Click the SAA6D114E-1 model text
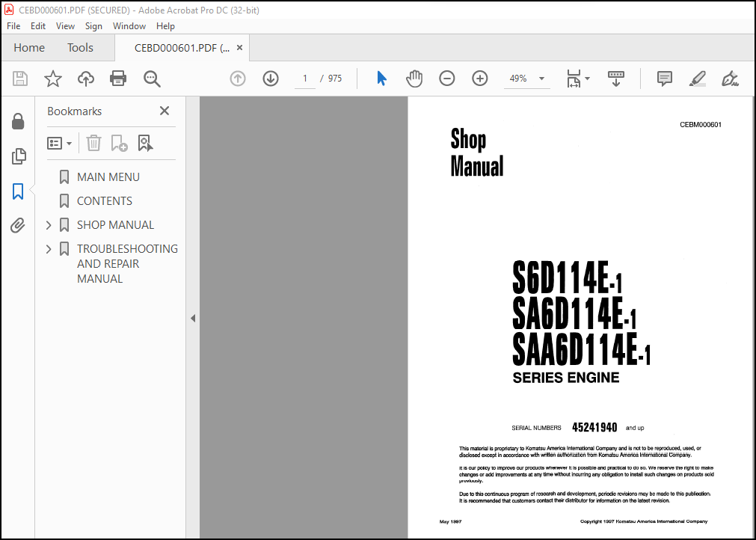 [582, 349]
